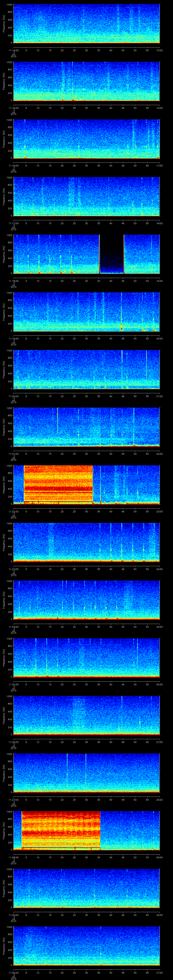Image resolution: width=173 pixels, height=980 pixels.
Task: Click the 30-second tick in the 11:14:00 panel
Action: pyautogui.click(x=86, y=50)
